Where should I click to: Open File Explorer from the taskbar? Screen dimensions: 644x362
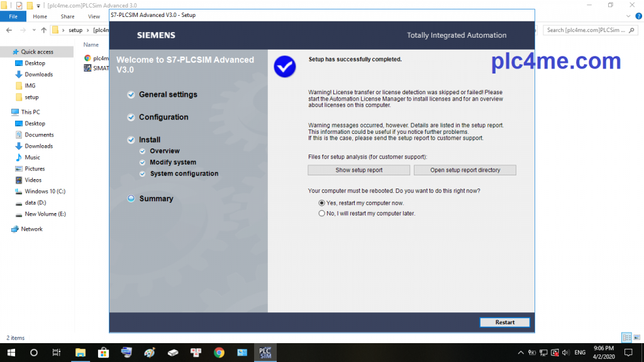[80, 353]
